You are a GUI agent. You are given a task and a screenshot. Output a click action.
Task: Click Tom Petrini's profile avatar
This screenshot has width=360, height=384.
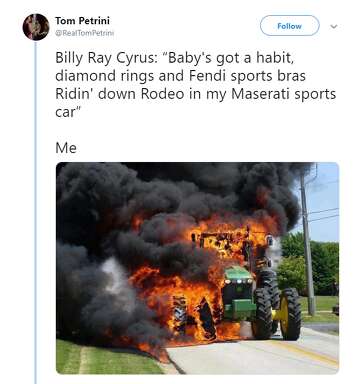36,27
